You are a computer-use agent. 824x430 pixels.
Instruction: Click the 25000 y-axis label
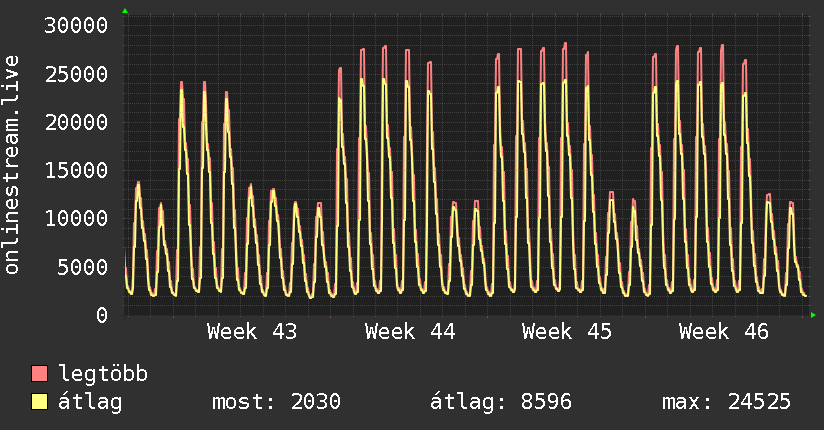[76, 74]
